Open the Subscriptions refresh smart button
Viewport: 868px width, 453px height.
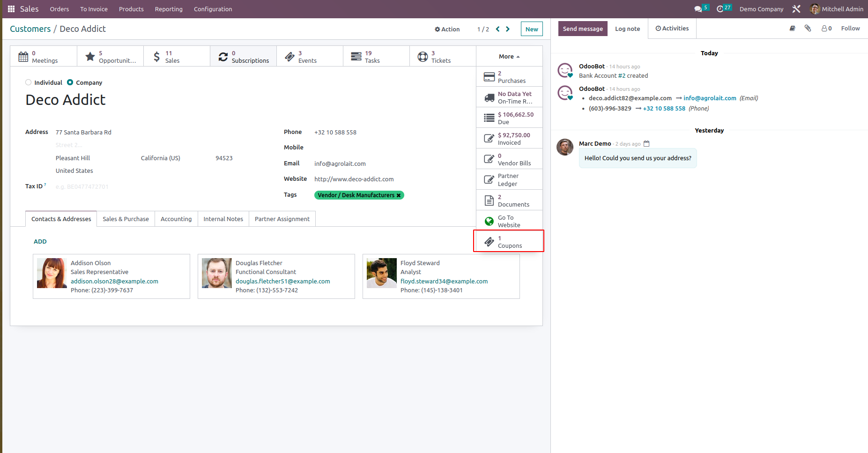pyautogui.click(x=244, y=56)
